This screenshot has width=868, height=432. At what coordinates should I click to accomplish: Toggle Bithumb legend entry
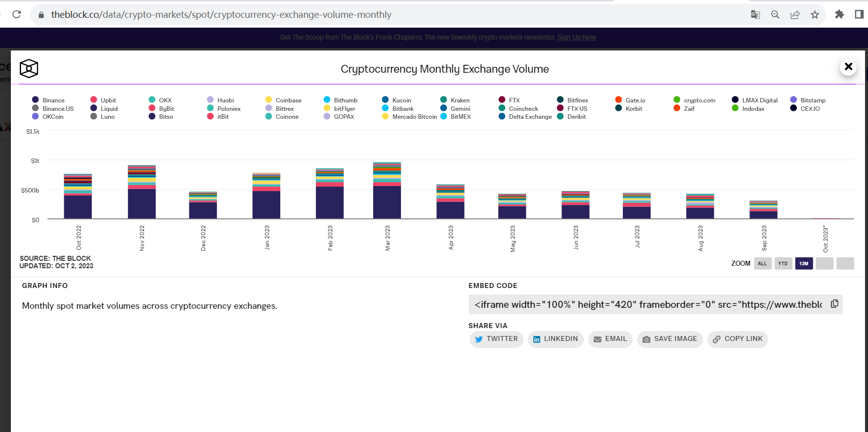click(x=341, y=100)
